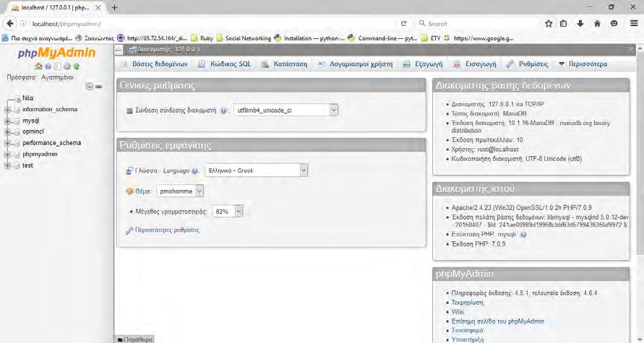Select the phpmyadmin database name

pyautogui.click(x=40, y=155)
